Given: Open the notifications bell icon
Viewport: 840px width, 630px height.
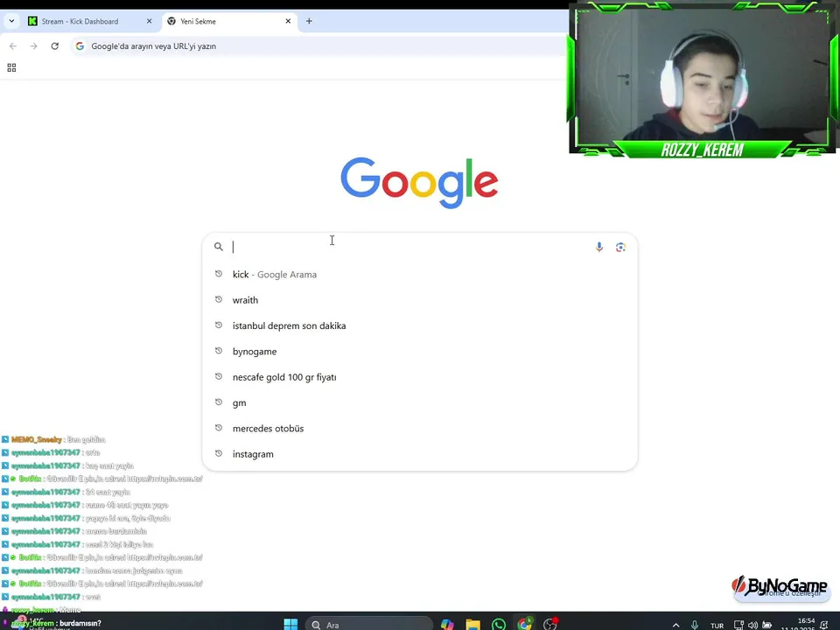Looking at the screenshot, I should [824, 625].
